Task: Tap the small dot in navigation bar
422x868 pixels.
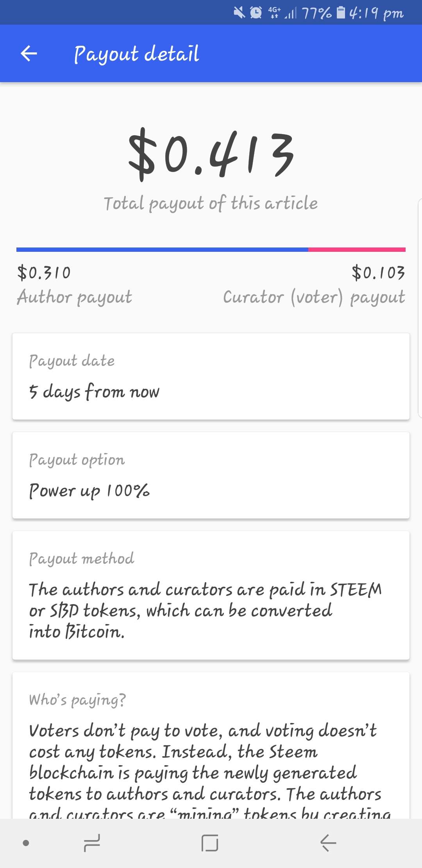Action: (26, 843)
